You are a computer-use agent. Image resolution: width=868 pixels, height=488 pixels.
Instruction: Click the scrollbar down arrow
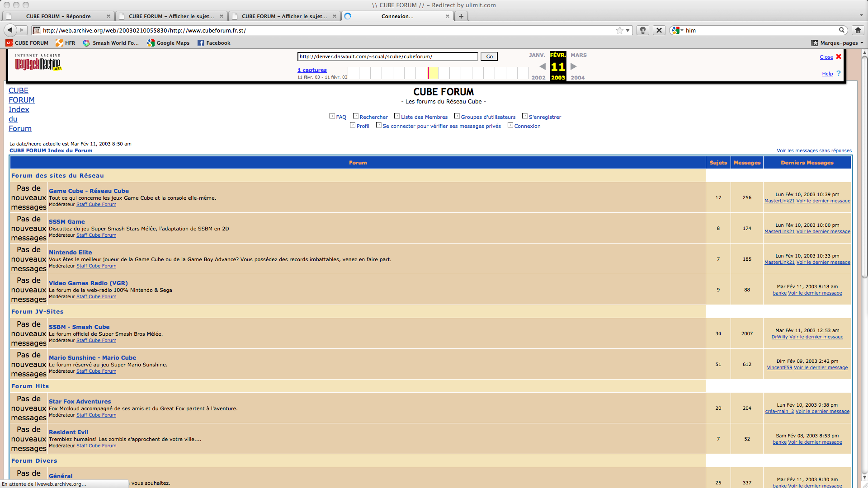(864, 477)
